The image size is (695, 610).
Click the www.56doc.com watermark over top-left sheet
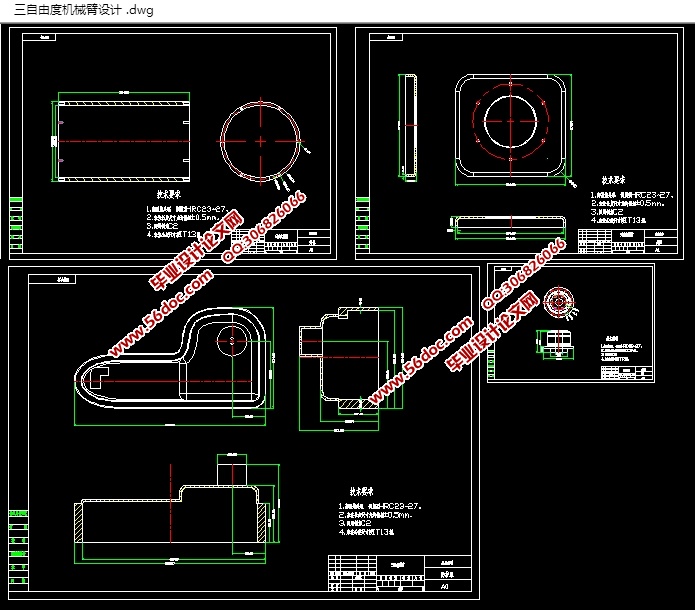coord(160,310)
